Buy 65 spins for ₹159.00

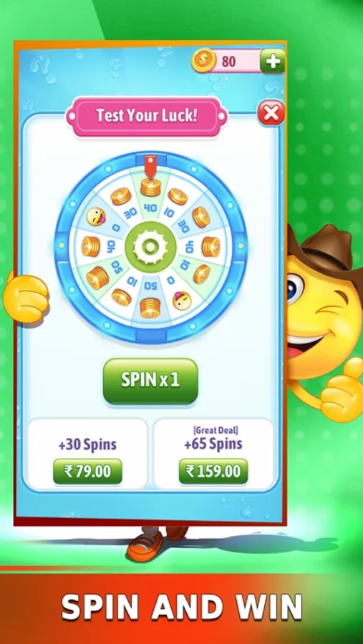pyautogui.click(x=213, y=472)
